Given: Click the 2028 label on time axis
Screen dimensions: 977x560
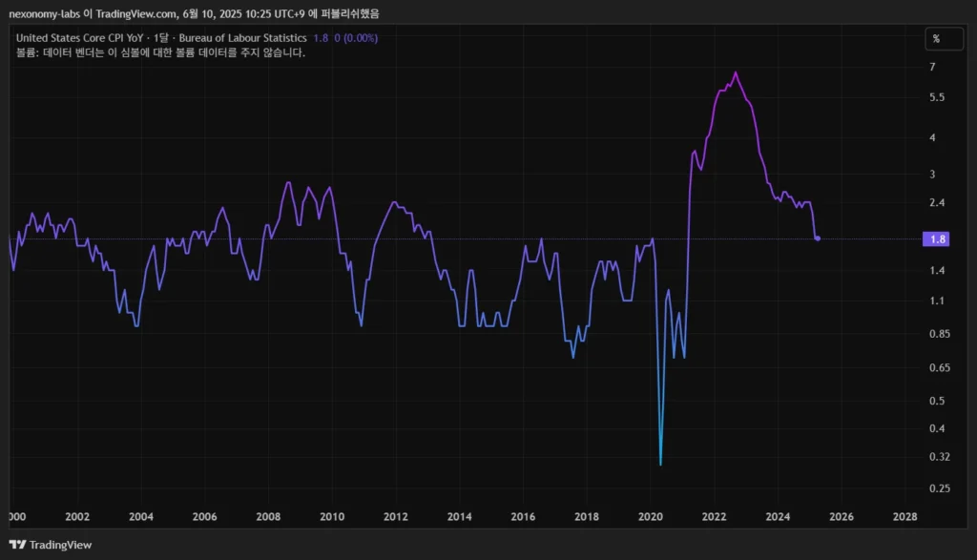Looking at the screenshot, I should 904,517.
